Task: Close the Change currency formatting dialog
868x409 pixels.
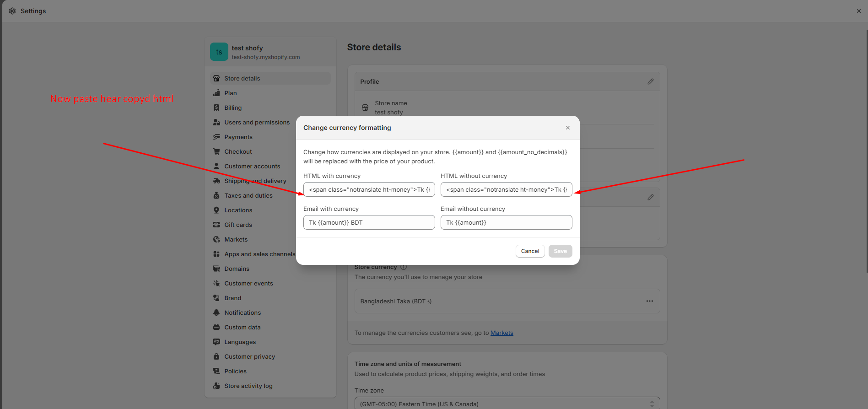Action: coord(567,128)
